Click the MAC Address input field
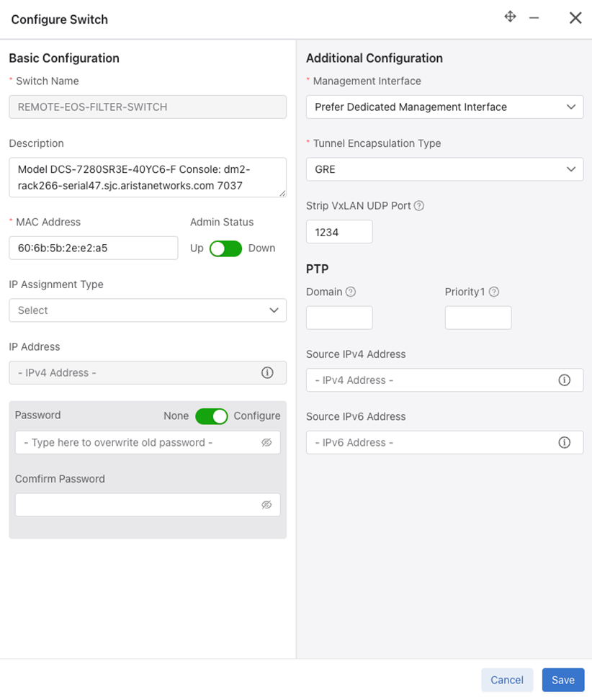Screen dimensions: 592x700 pos(94,248)
